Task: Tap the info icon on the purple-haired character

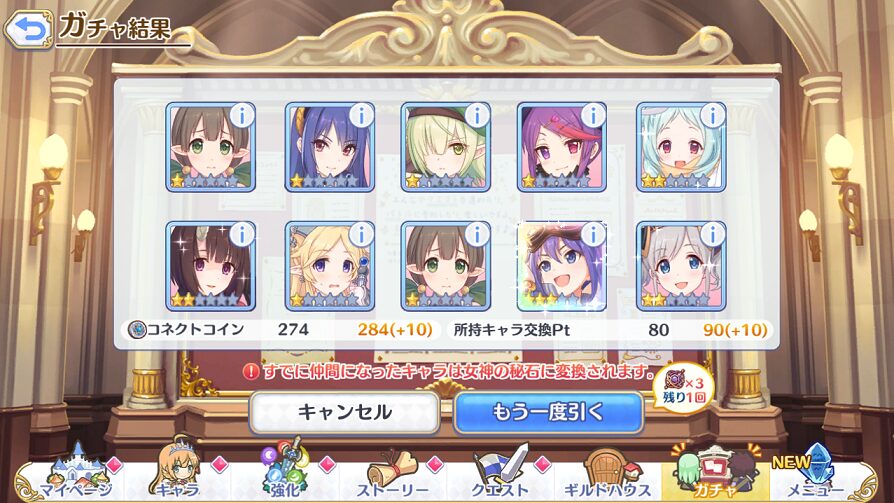Action: (x=593, y=115)
